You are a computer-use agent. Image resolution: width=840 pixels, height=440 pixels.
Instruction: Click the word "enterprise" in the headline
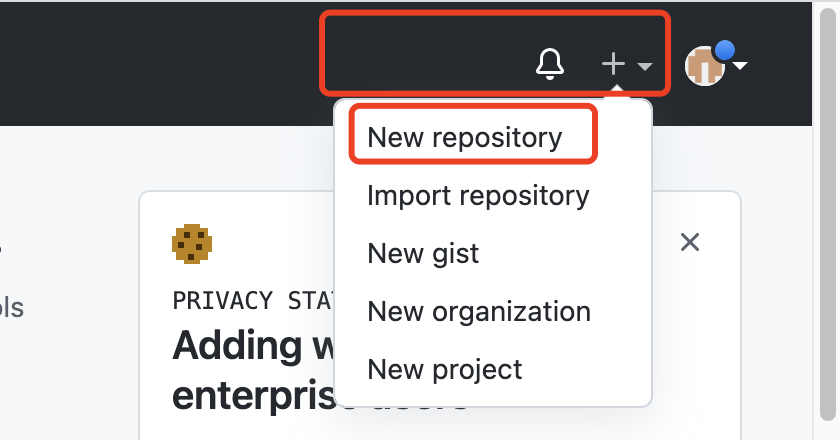point(250,395)
